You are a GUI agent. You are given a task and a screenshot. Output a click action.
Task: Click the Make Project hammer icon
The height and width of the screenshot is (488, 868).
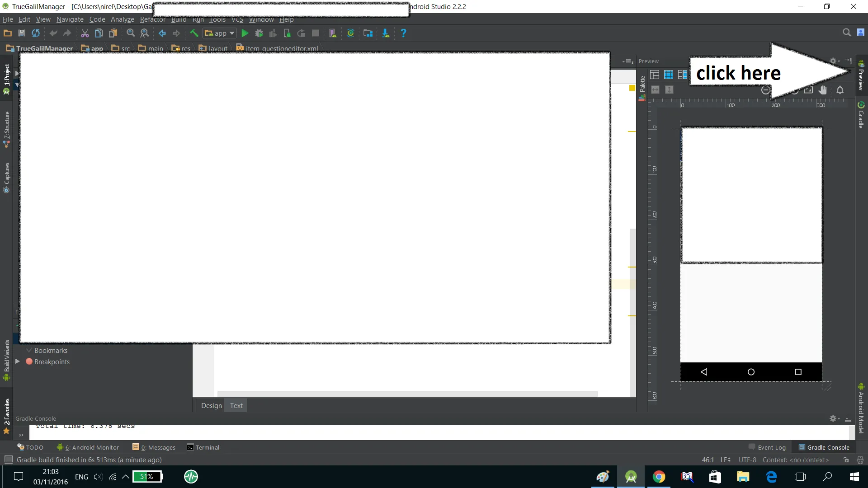coord(194,33)
